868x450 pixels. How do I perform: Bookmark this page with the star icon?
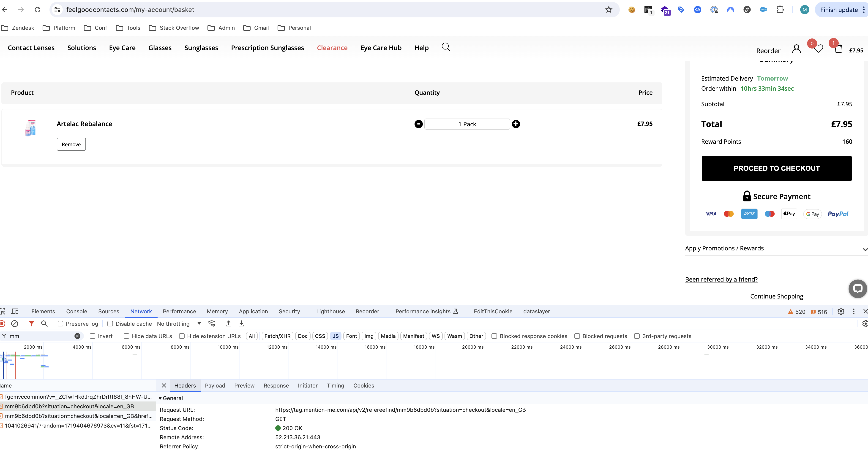coord(609,9)
